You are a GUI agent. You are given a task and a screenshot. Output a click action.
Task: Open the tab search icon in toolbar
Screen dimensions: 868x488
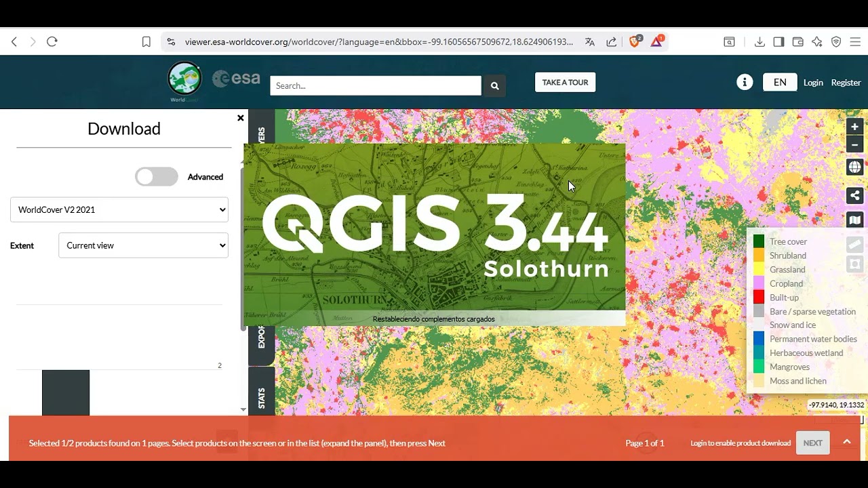(x=729, y=42)
